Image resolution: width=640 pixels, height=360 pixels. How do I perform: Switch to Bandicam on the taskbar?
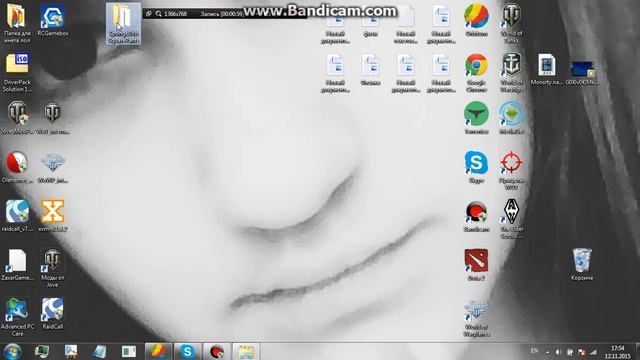pos(217,351)
